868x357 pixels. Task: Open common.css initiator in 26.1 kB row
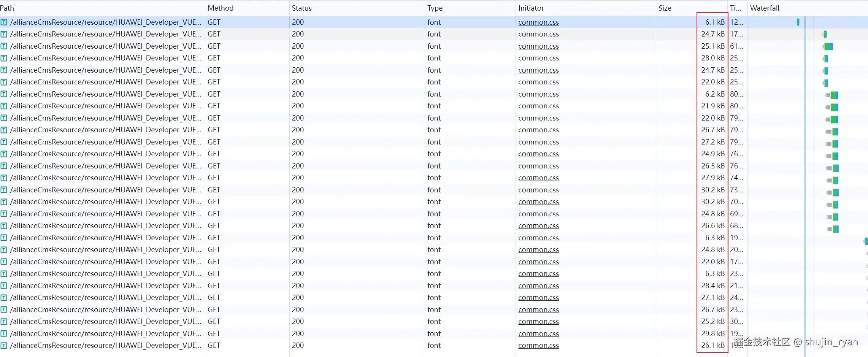(x=538, y=346)
